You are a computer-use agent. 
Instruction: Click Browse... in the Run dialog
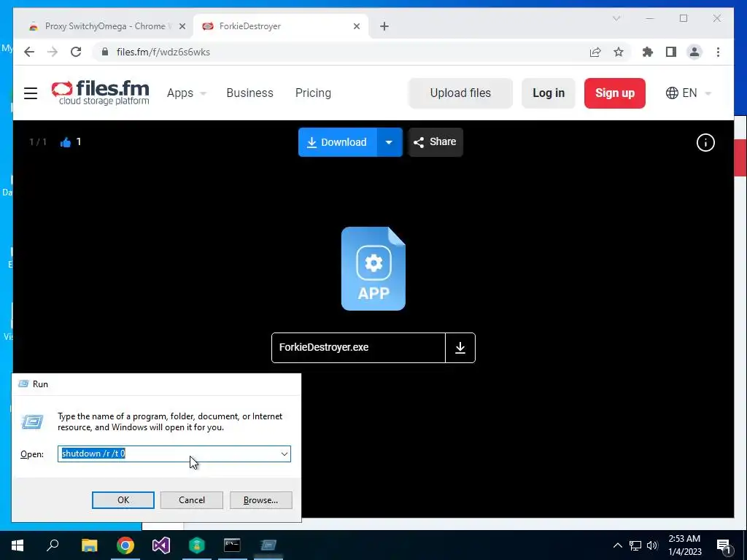point(260,500)
